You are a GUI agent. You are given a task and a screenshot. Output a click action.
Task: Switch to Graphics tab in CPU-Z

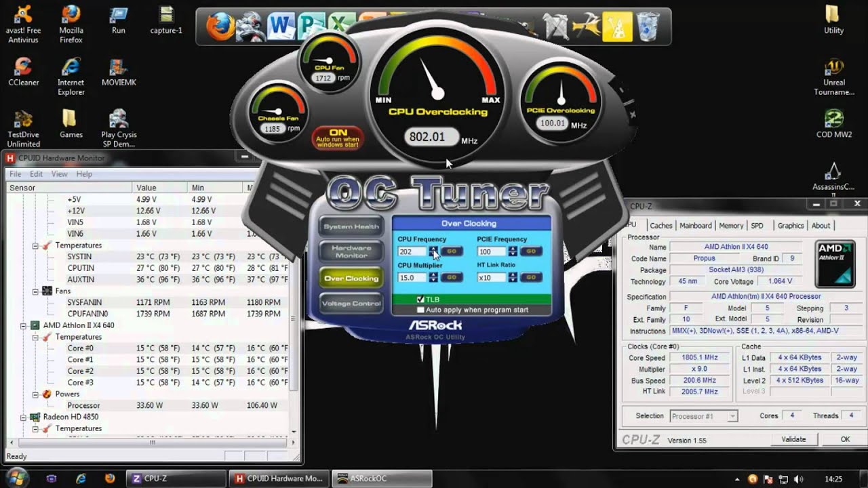click(x=791, y=226)
